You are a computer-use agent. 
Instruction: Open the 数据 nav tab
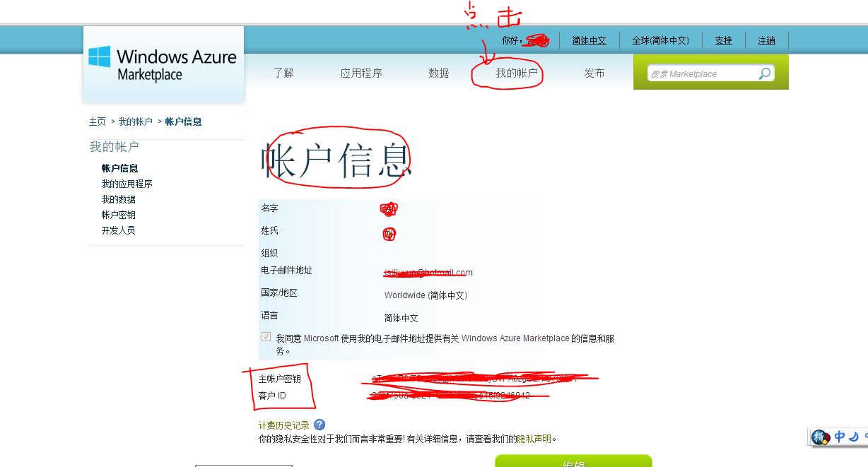coord(438,73)
